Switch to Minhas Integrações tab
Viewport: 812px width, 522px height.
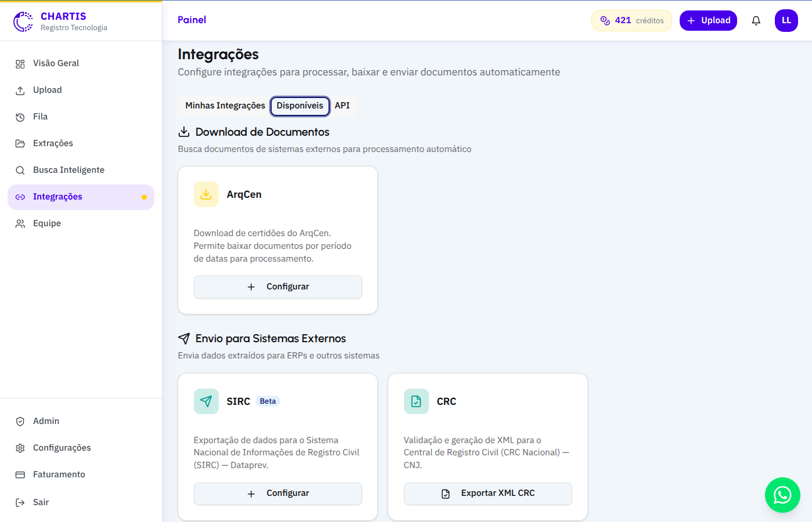point(225,106)
